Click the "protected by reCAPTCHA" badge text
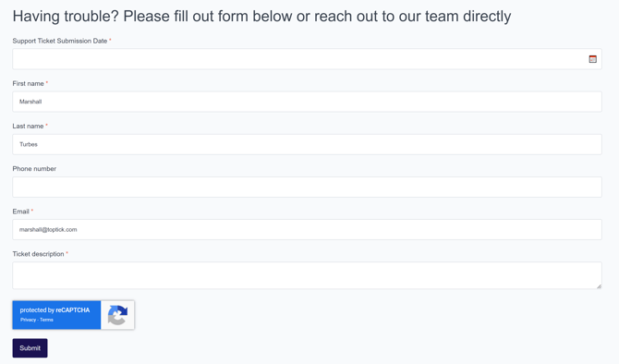This screenshot has width=619, height=364. click(x=55, y=310)
